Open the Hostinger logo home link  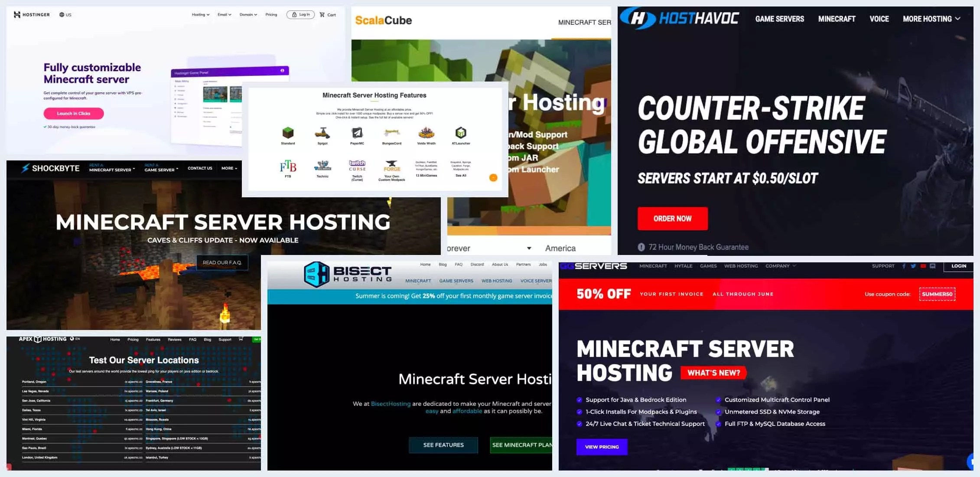point(32,15)
